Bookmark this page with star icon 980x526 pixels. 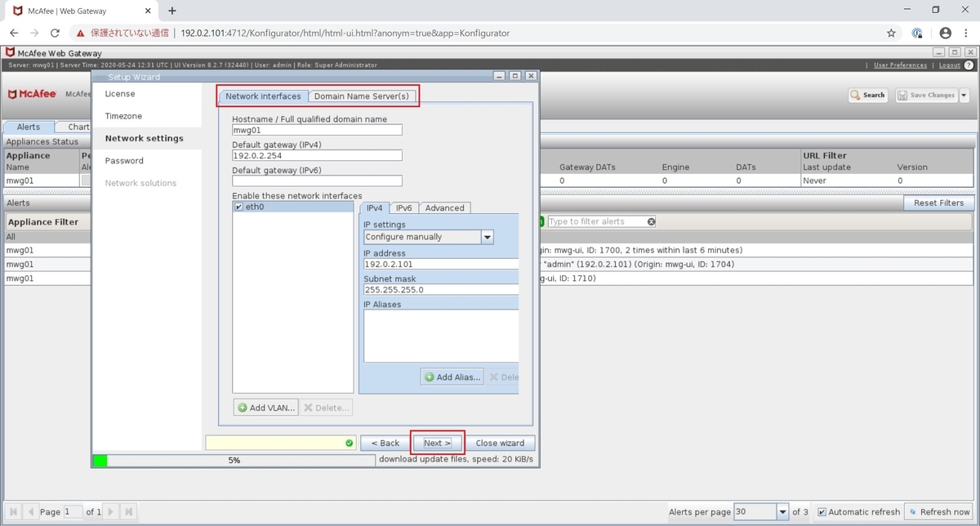coord(891,33)
